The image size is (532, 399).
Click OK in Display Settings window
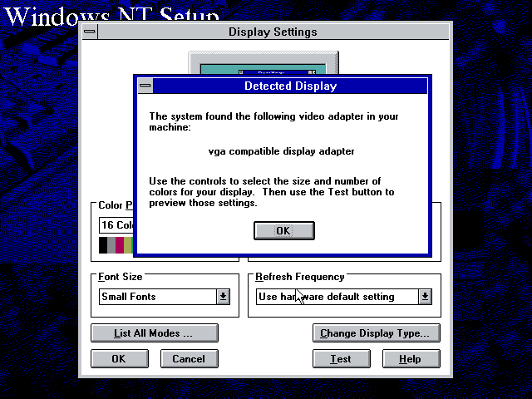pos(120,359)
